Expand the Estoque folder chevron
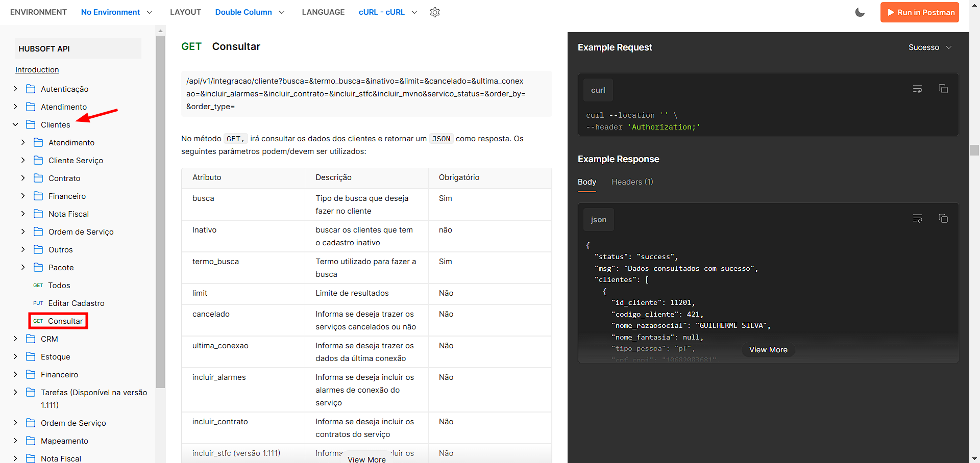 [x=15, y=356]
